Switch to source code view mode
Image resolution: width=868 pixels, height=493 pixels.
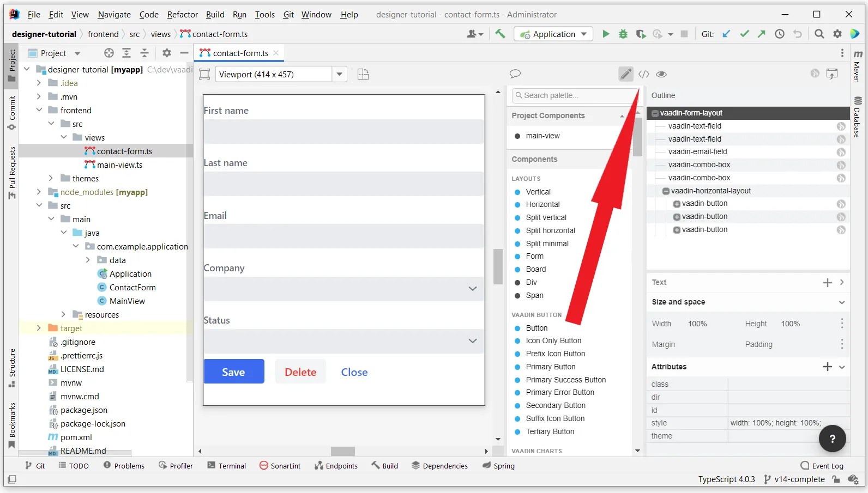pyautogui.click(x=644, y=74)
